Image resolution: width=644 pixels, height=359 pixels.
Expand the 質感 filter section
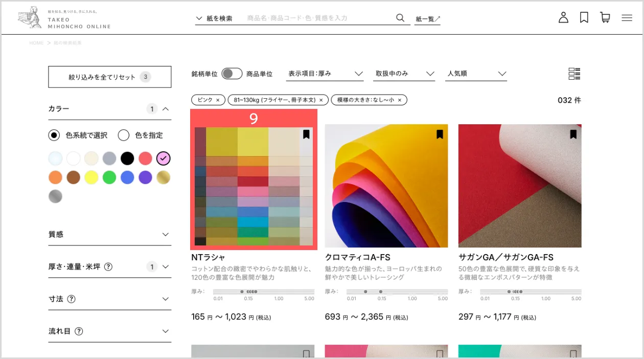tap(109, 234)
